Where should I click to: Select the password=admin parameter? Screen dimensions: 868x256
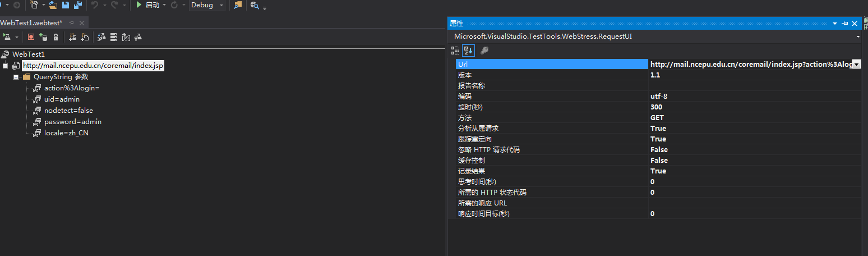click(x=73, y=122)
